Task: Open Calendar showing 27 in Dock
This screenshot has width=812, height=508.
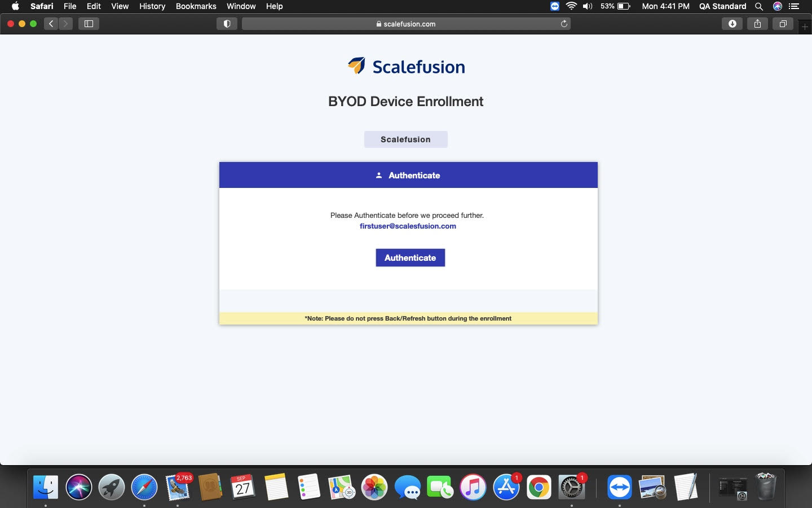Action: [x=243, y=487]
